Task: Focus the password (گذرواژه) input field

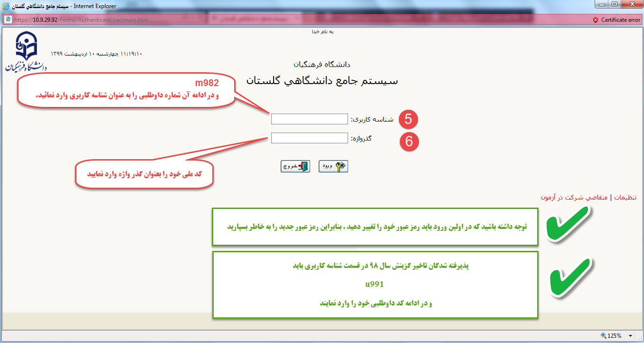Action: coord(309,138)
